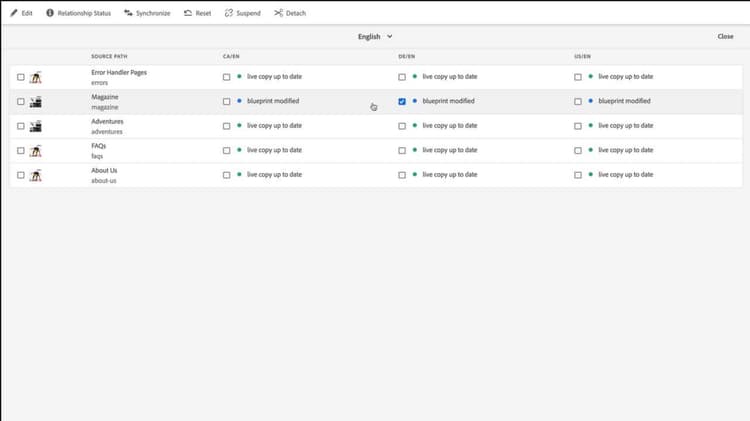Click the FAQs page thumbnail
Viewport: 750px width, 421px height.
point(35,151)
